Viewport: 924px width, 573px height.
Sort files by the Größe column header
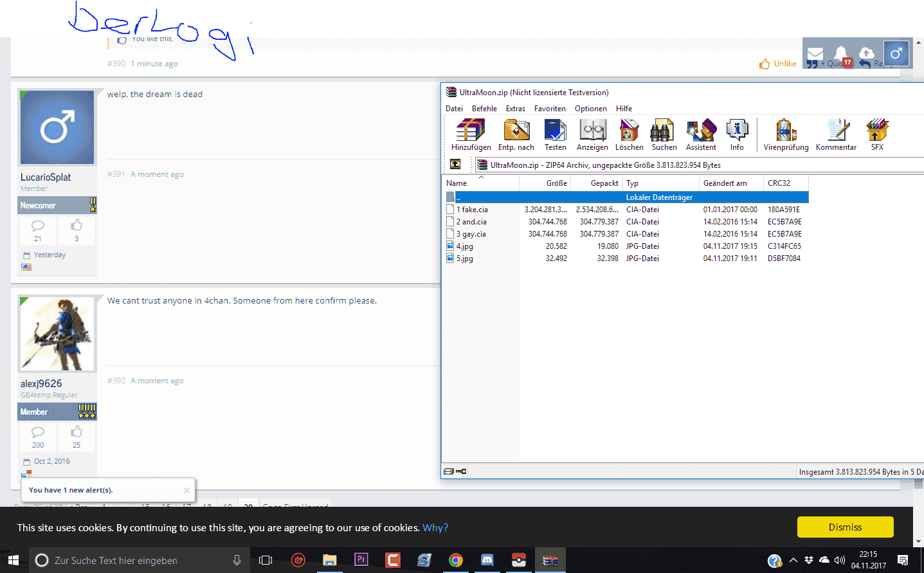point(545,183)
